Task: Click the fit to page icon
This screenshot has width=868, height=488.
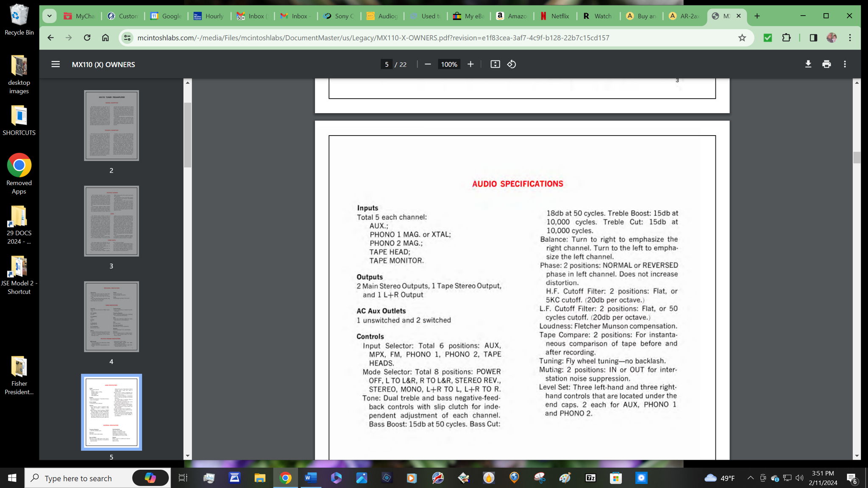Action: pos(495,64)
